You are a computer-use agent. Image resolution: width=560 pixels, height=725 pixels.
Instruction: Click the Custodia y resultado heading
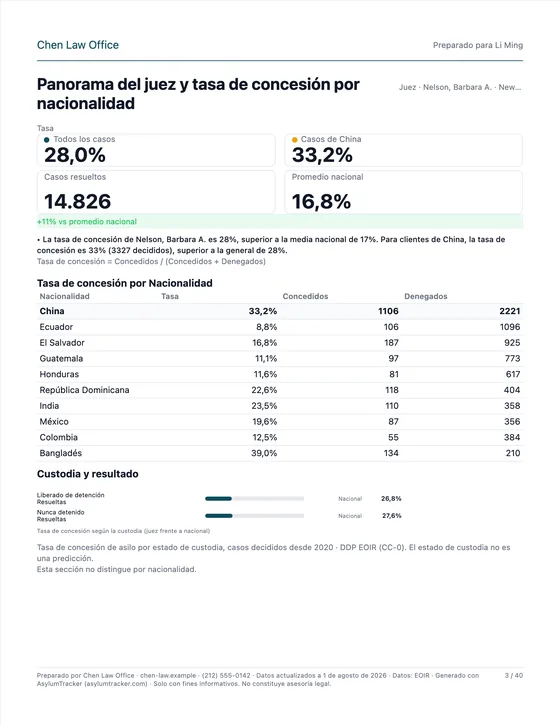[x=87, y=474]
